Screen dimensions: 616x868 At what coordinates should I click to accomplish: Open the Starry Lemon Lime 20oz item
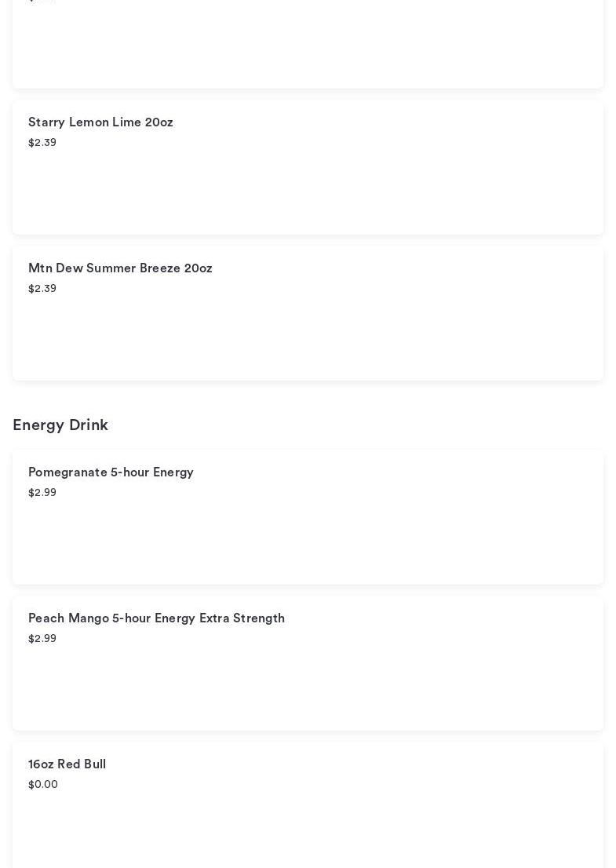[x=100, y=122]
